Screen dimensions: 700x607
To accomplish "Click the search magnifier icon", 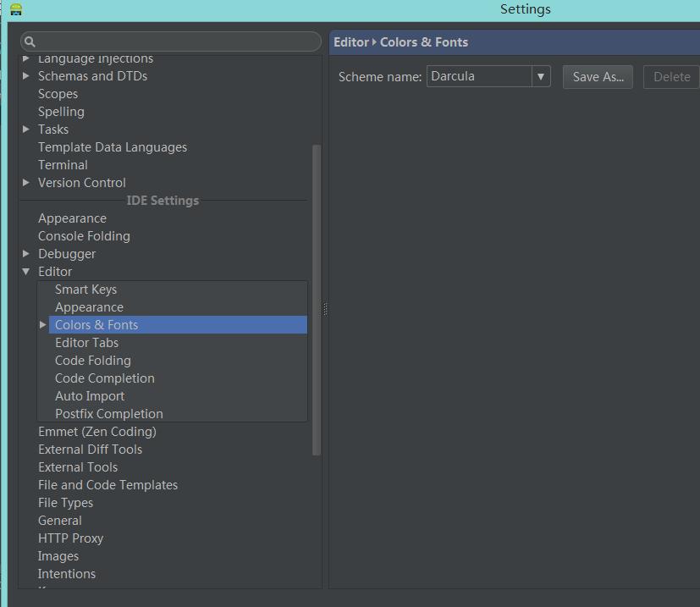I will point(30,42).
